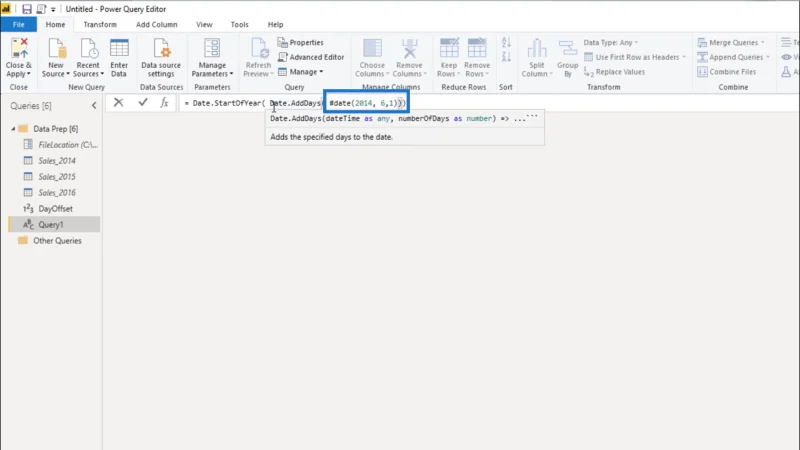
Task: Open the Advanced Editor
Action: (x=311, y=57)
